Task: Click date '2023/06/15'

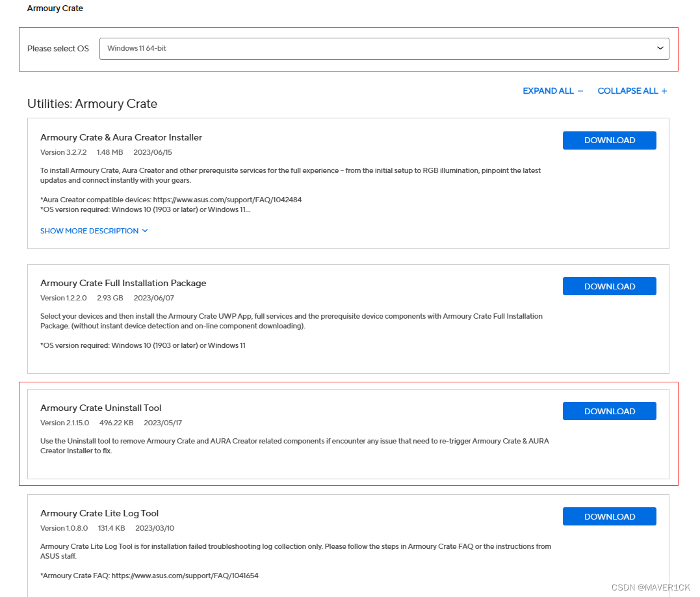Action: (x=153, y=152)
